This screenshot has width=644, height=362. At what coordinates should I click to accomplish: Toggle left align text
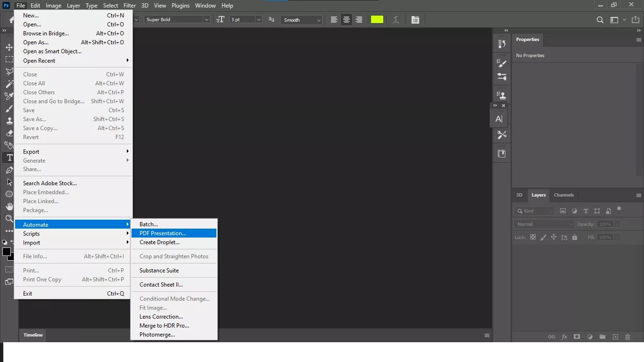coord(334,20)
